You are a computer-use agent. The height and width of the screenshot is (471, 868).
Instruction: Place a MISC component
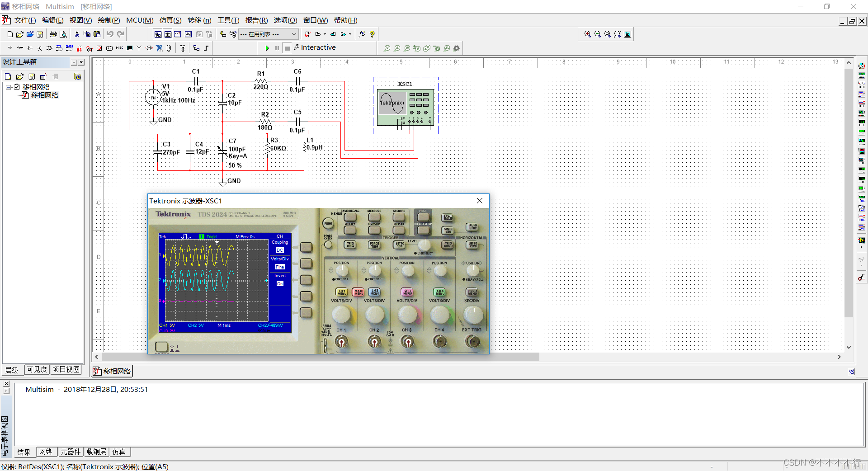(119, 48)
